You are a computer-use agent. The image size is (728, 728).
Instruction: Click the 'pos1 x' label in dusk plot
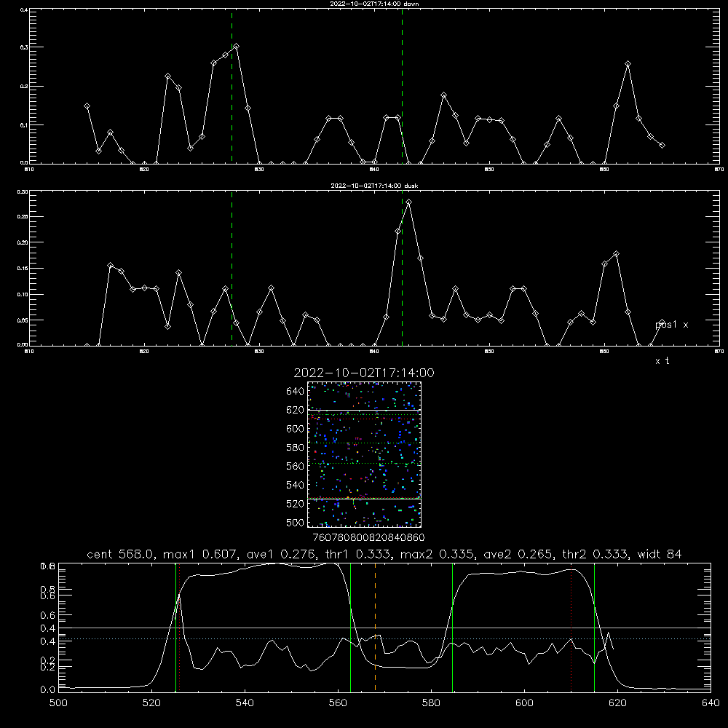coord(672,325)
